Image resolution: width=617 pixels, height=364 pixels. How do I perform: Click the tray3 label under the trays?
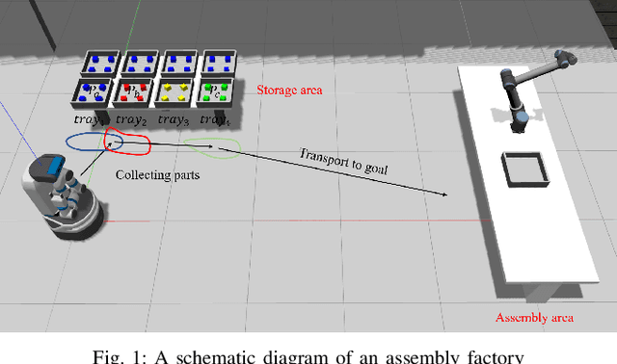[174, 120]
